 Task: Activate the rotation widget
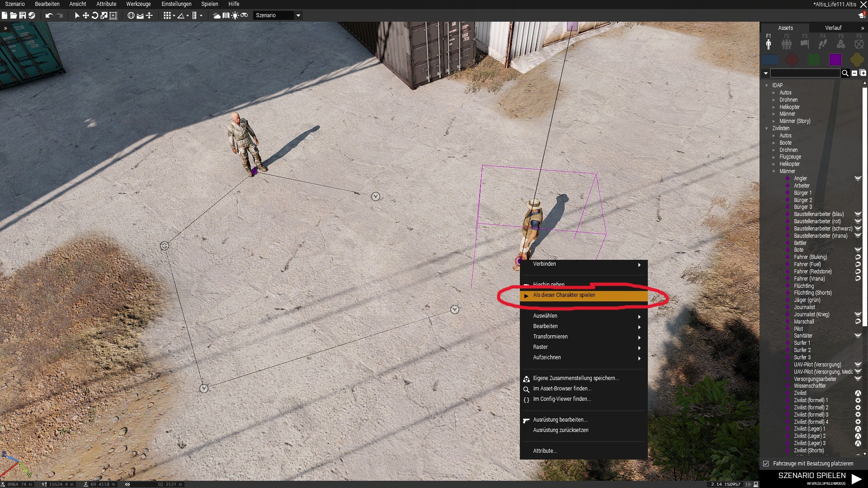[95, 15]
